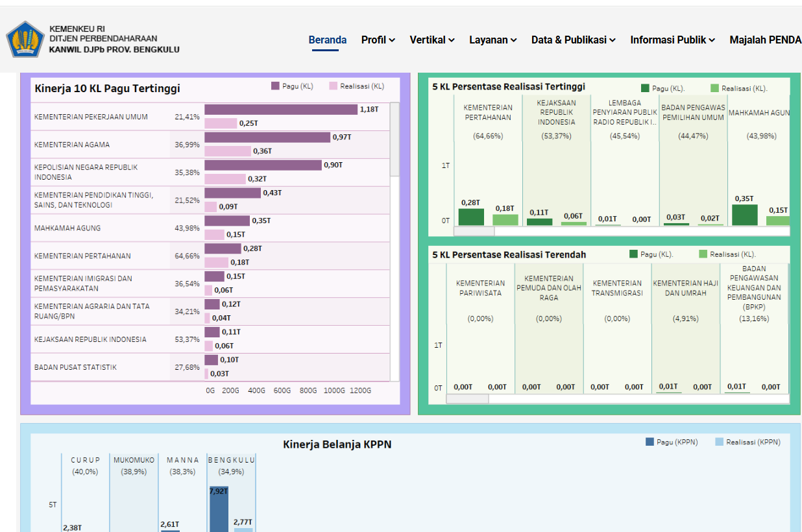Click the 0,36T Realisasi bar for Kementerian Agama
Viewport: 802px width, 532px height.
pyautogui.click(x=228, y=151)
